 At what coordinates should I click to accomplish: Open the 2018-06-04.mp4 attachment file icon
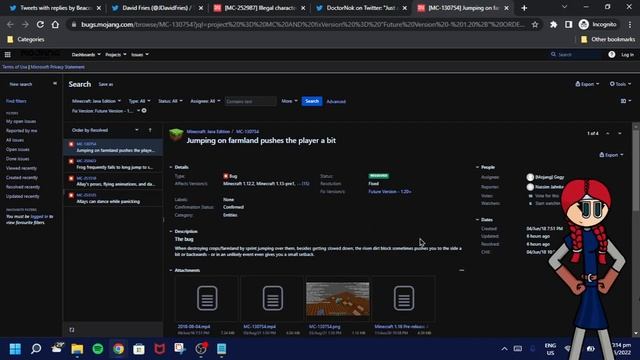tap(207, 298)
